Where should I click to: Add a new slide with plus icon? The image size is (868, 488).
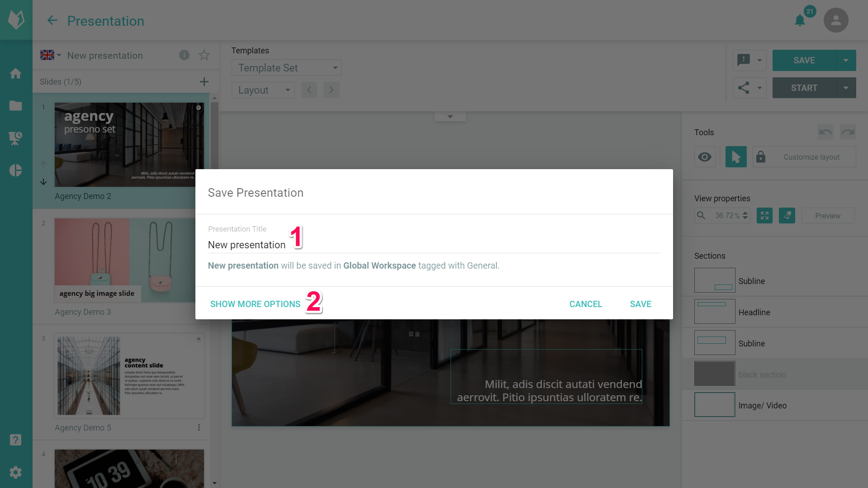[204, 82]
